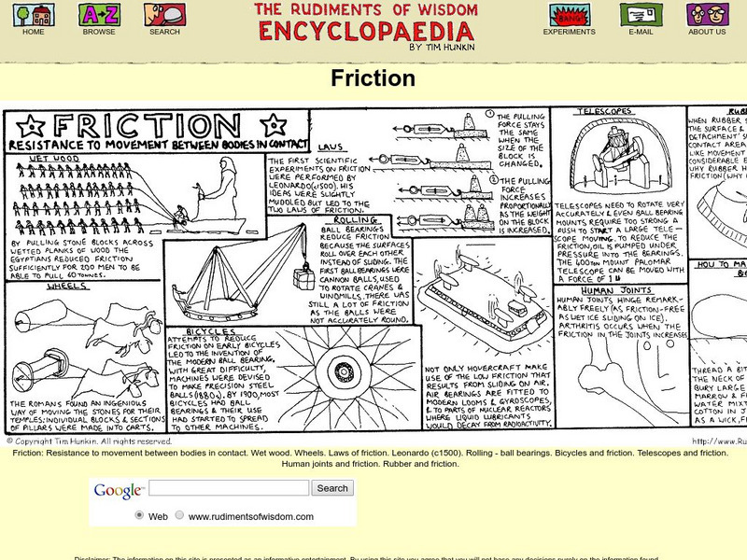Screen dimensions: 747x560
Task: Click the About Us faces icon
Action: coord(710,16)
